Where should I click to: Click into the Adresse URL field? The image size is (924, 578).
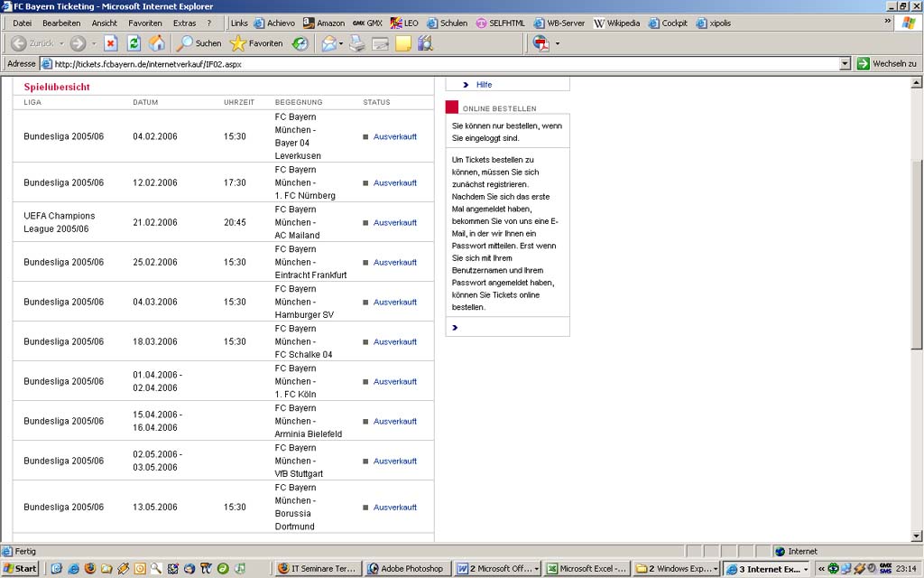439,64
